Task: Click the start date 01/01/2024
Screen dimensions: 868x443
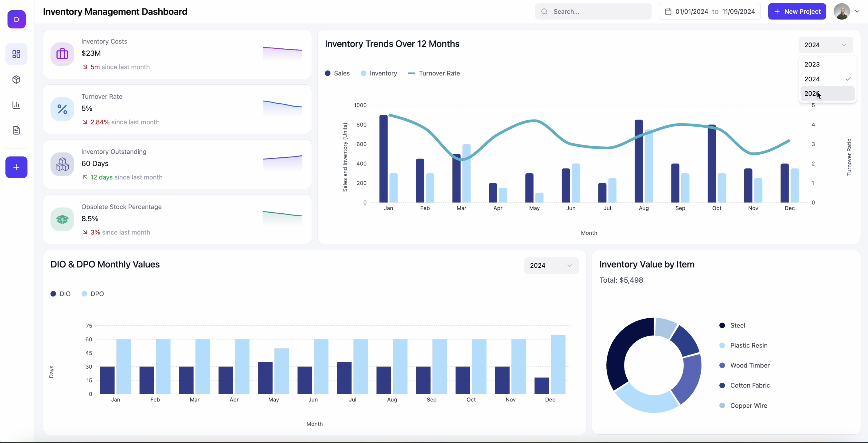Action: point(692,11)
